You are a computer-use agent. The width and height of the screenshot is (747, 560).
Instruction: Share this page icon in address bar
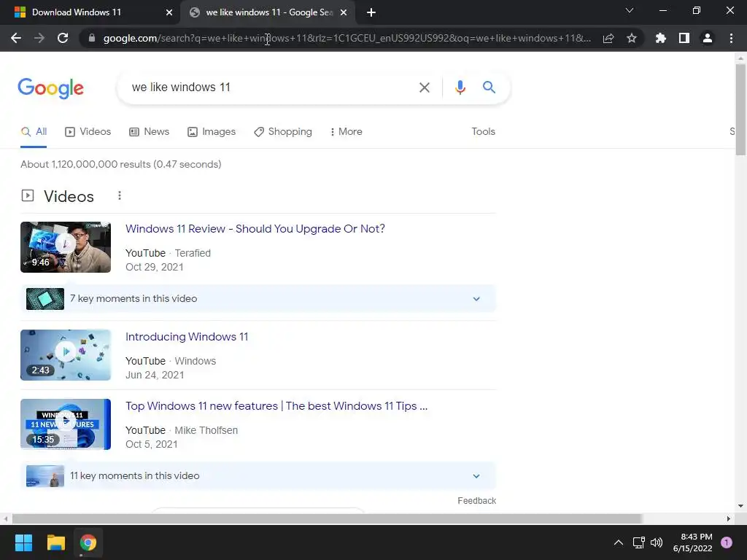click(608, 38)
